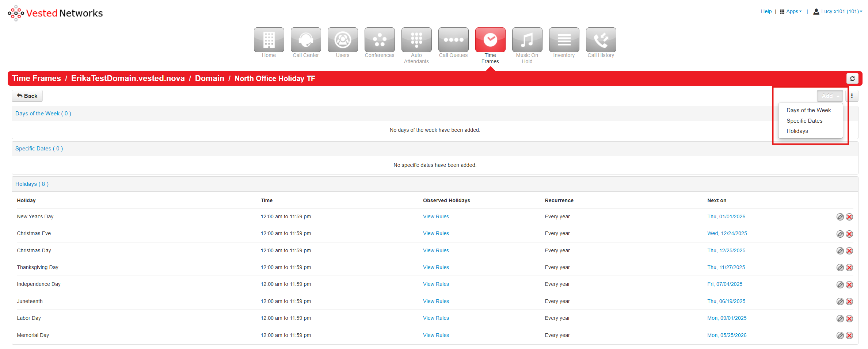
Task: Delete the Christmas Eve holiday
Action: point(849,234)
